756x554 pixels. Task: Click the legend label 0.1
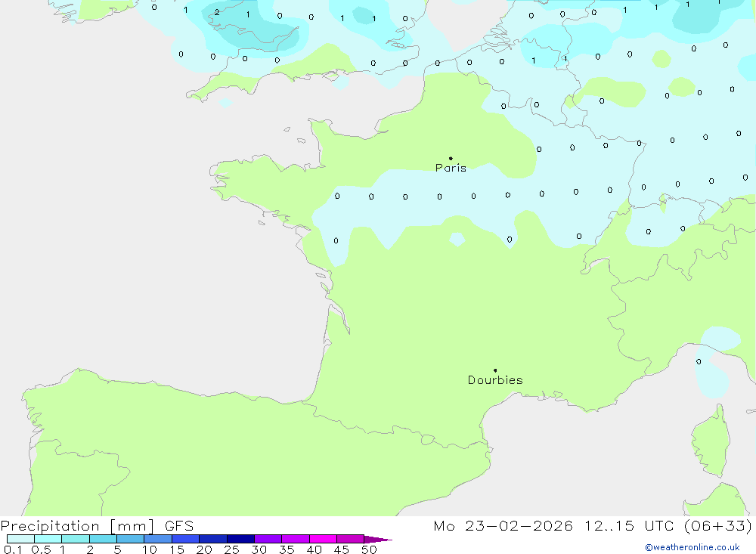pos(13,549)
